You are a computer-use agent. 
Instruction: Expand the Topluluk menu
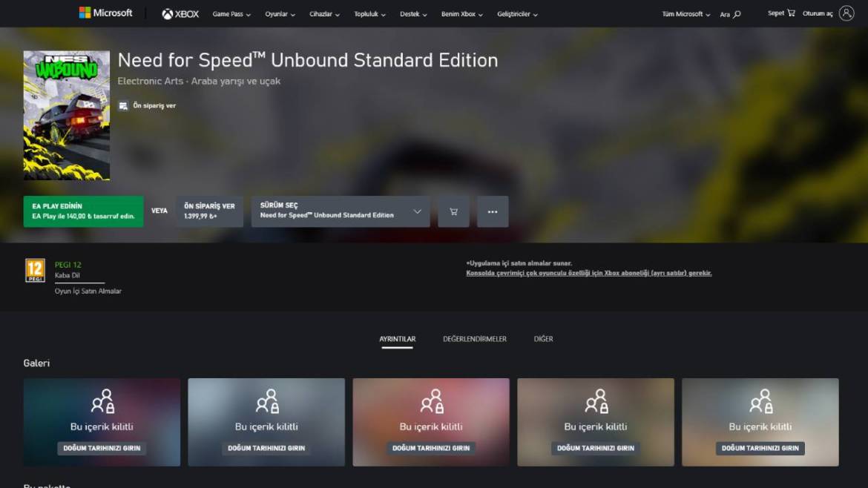369,14
